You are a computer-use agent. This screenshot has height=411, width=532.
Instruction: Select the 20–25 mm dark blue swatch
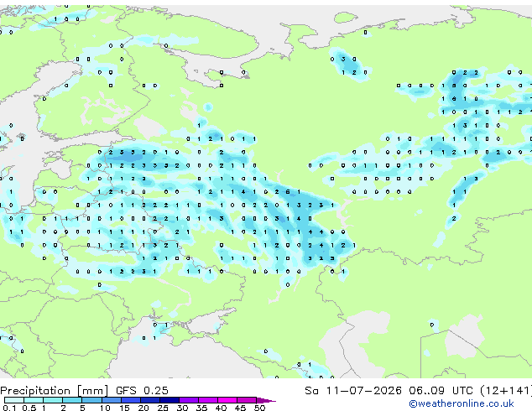[x=150, y=400]
